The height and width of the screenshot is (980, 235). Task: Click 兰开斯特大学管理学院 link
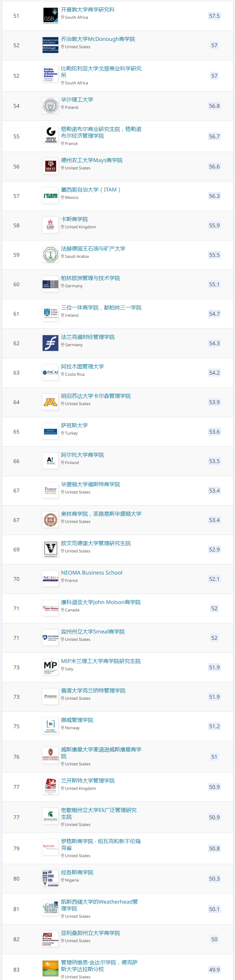tap(87, 781)
